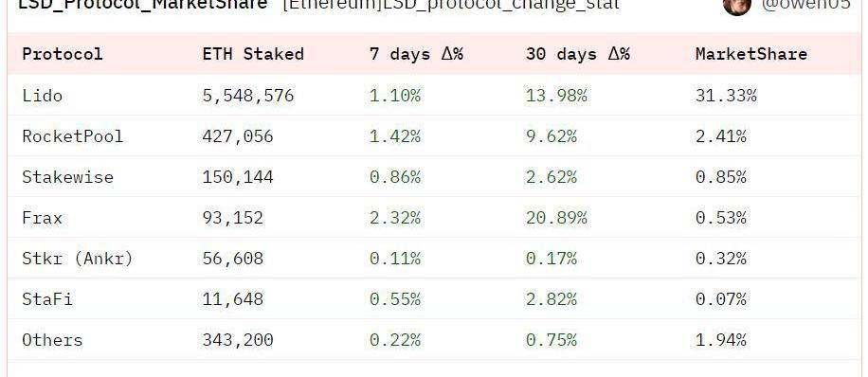Click Lido's 31.33% market share cell
The height and width of the screenshot is (377, 868).
pyautogui.click(x=726, y=96)
